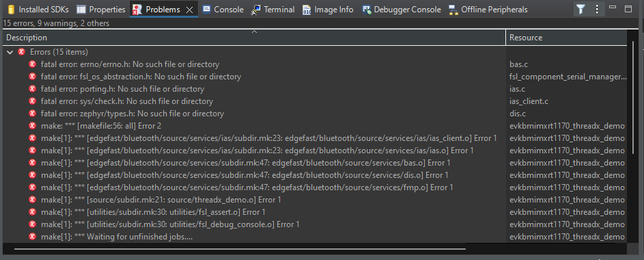Viewport: 644px width, 260px height.
Task: Click the error icon beside porting.h row
Action: [33, 89]
